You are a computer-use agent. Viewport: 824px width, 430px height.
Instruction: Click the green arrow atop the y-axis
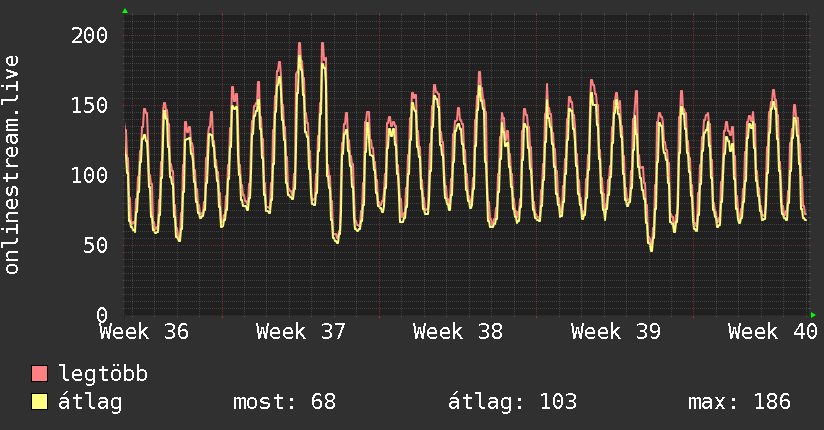pyautogui.click(x=125, y=11)
